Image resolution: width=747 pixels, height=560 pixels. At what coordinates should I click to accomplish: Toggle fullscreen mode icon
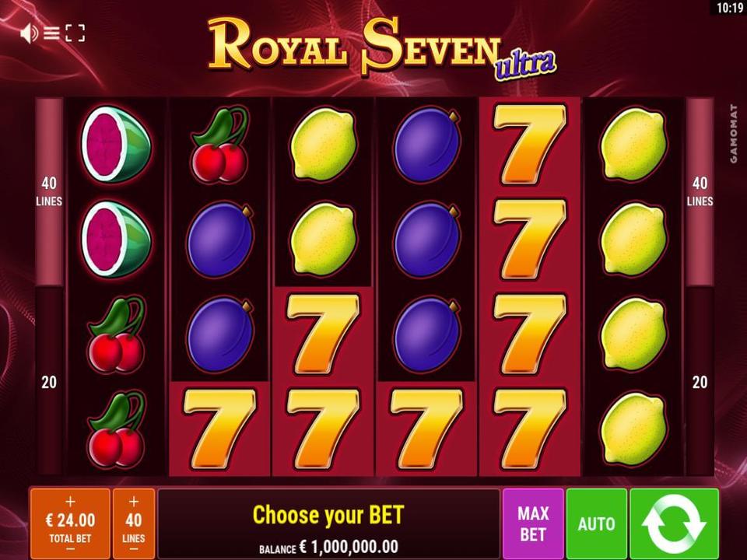point(75,33)
